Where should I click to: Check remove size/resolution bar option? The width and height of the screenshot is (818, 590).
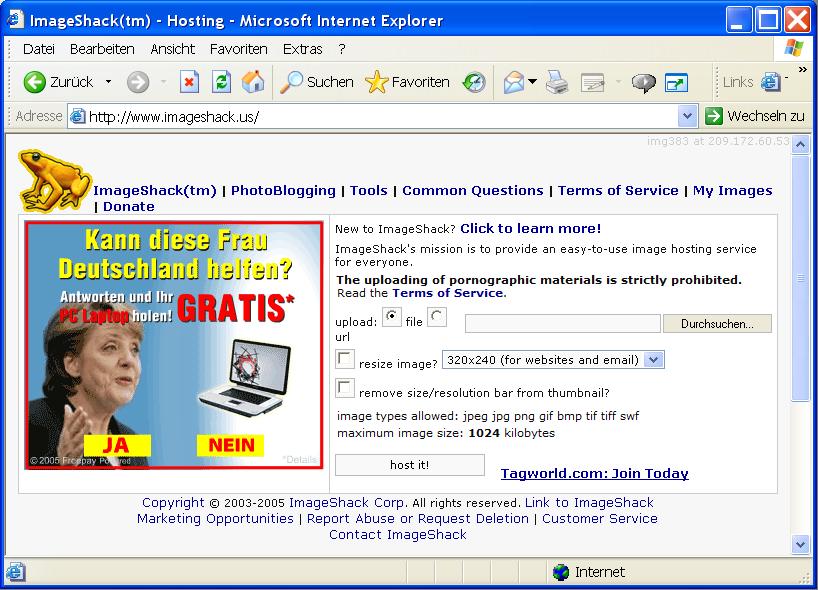point(344,388)
